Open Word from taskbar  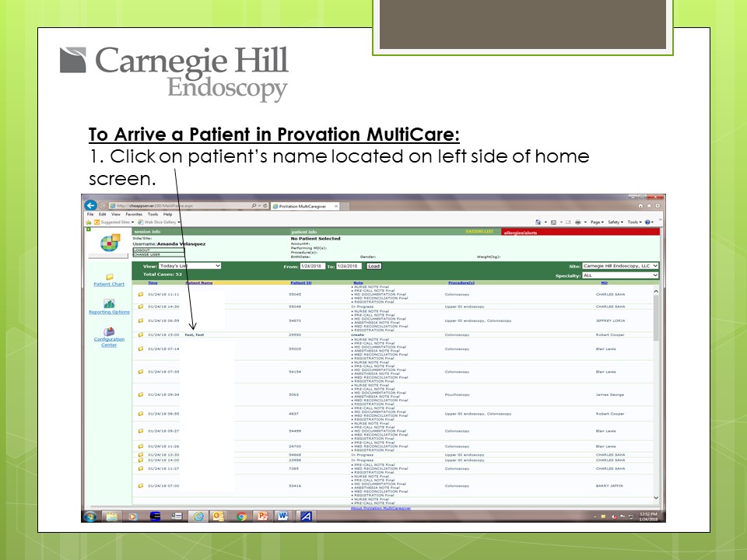(283, 516)
